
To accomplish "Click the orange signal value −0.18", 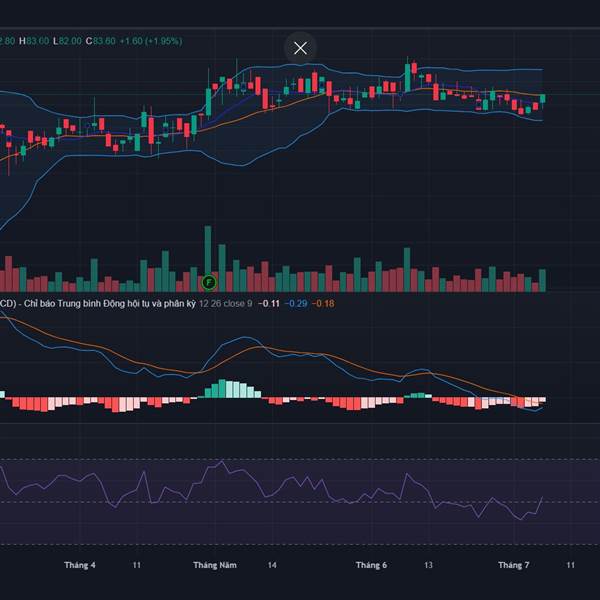I will pyautogui.click(x=323, y=303).
